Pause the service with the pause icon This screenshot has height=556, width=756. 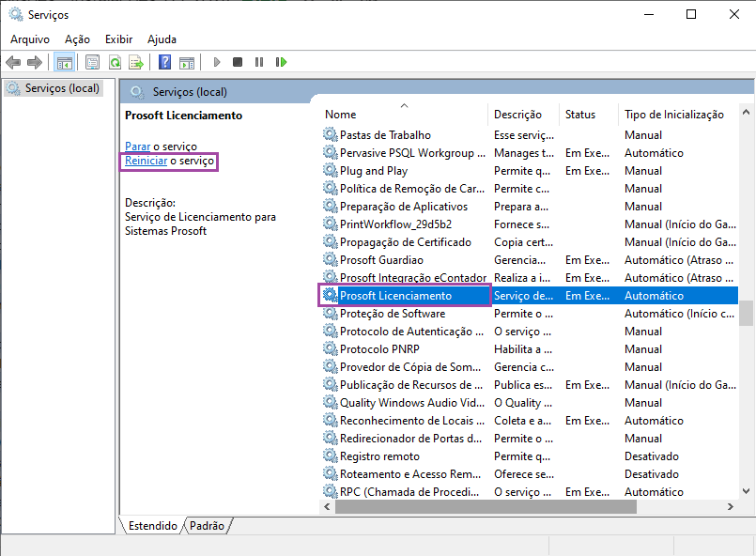pyautogui.click(x=259, y=62)
